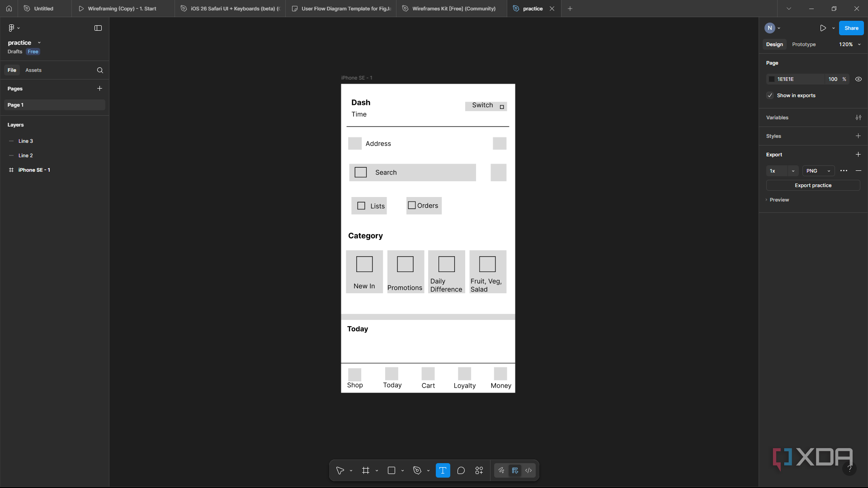Viewport: 868px width, 488px height.
Task: Toggle the sidebar panel icon
Action: (x=98, y=28)
